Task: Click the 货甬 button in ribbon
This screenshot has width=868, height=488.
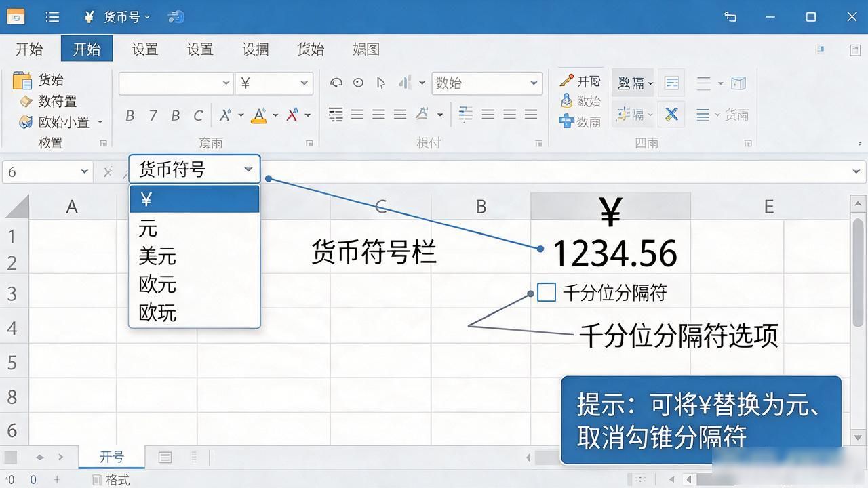Action: (x=737, y=115)
